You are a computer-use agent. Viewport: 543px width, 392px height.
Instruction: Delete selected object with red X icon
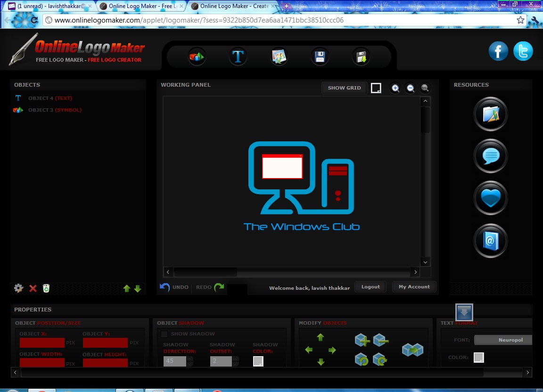tap(33, 288)
